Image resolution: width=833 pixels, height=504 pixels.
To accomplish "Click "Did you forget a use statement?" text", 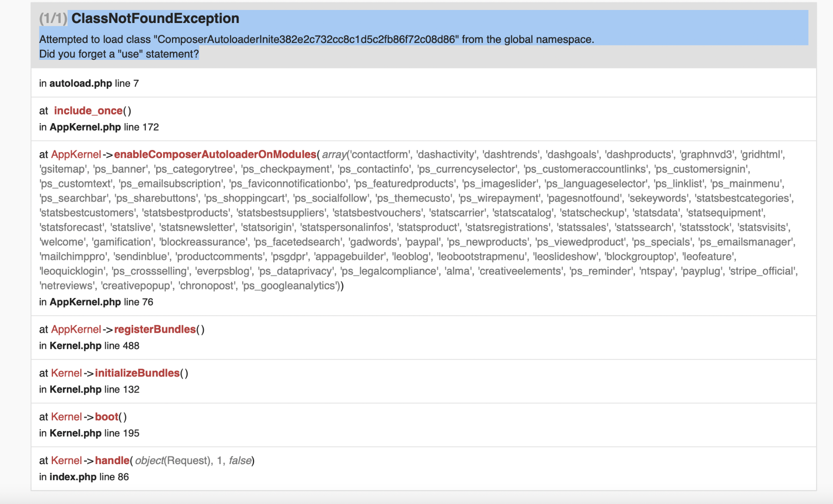I will click(119, 54).
